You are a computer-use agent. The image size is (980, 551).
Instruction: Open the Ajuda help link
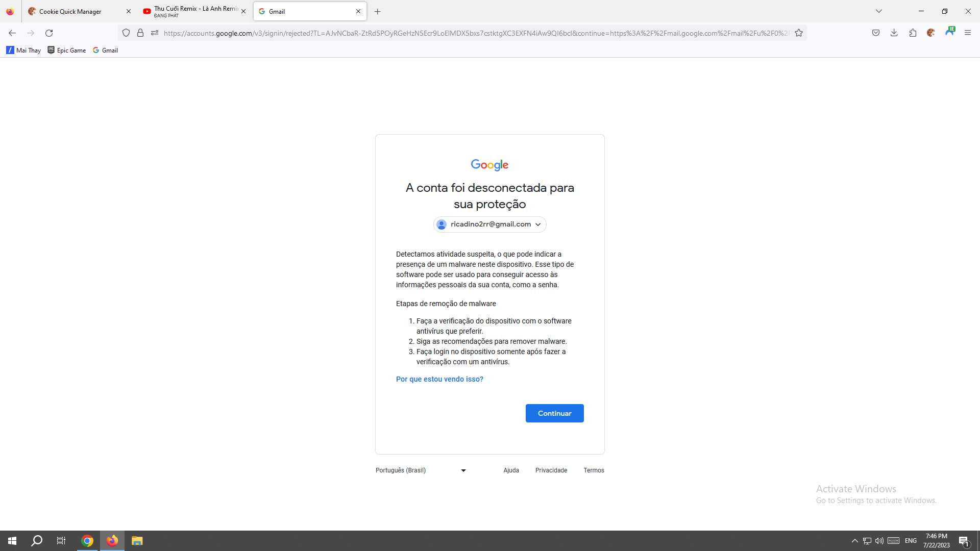(511, 470)
